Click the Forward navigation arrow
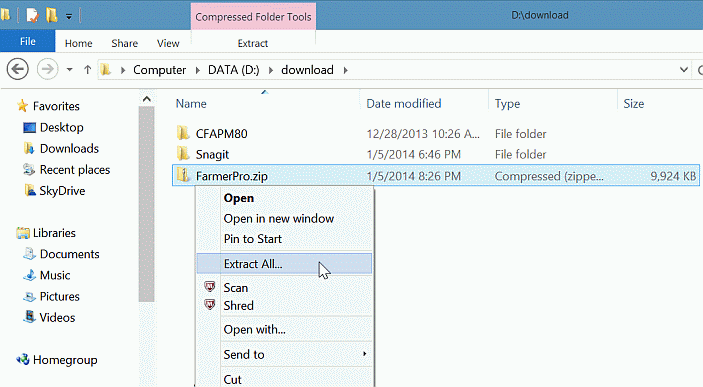 click(x=47, y=70)
